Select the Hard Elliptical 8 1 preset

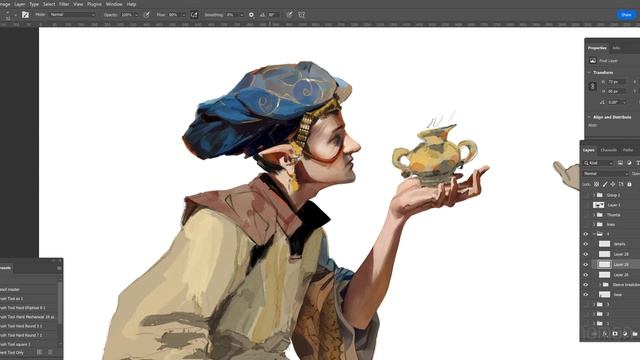click(x=28, y=308)
